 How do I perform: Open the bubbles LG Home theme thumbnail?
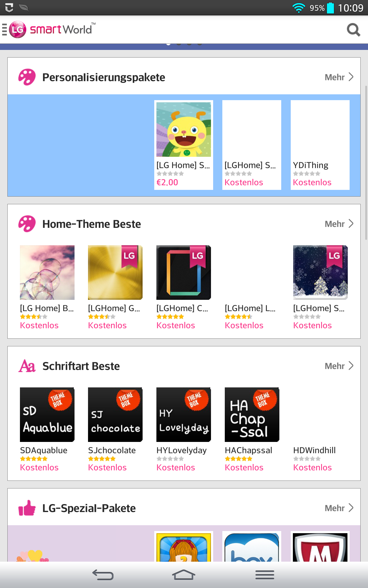(47, 273)
